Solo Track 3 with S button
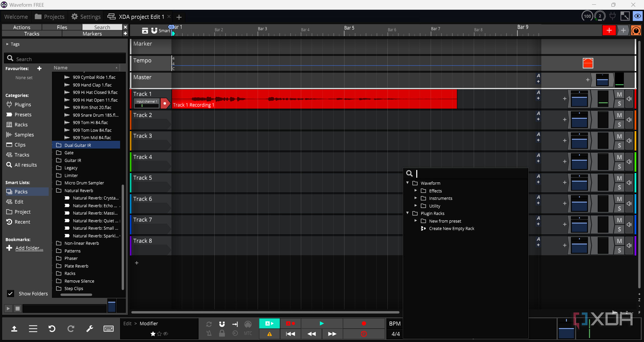The width and height of the screenshot is (644, 342). (x=619, y=146)
